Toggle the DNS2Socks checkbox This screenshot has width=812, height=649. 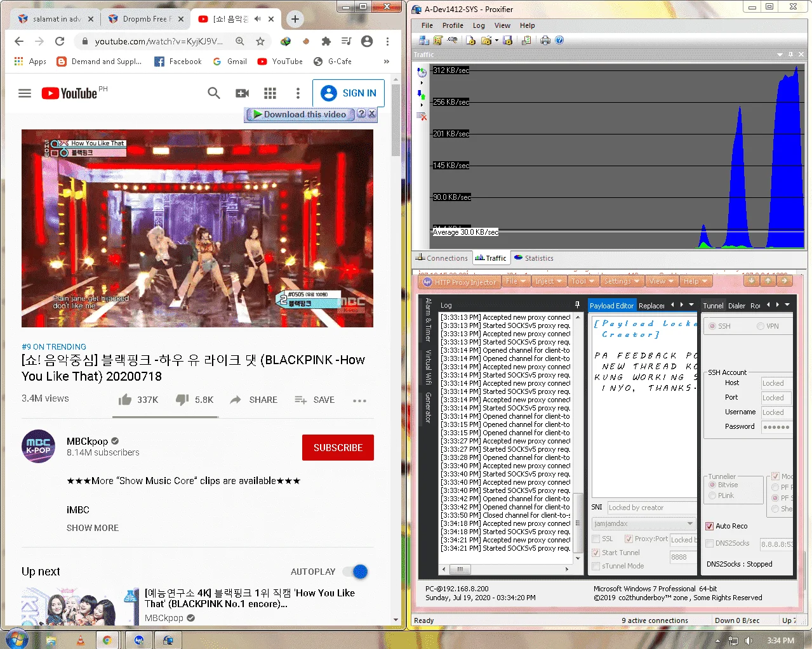click(x=709, y=543)
